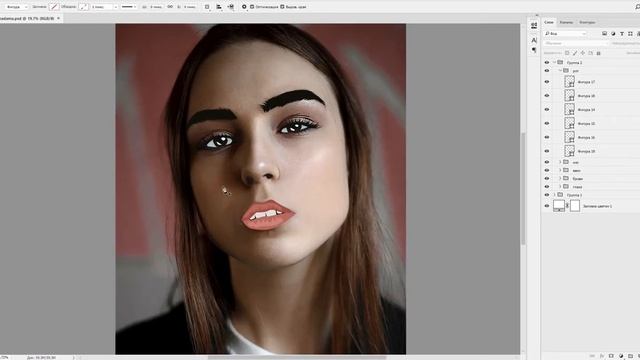640x360 pixels.
Task: Lock all layer attributes
Action: (598, 53)
